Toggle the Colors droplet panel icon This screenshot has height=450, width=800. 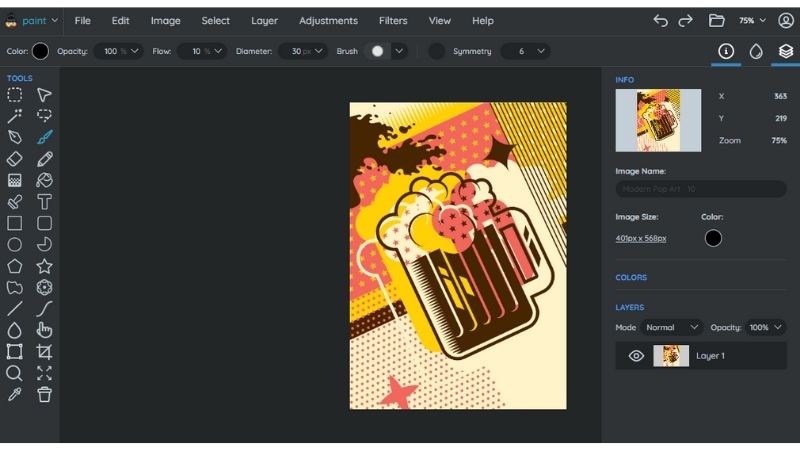(756, 51)
